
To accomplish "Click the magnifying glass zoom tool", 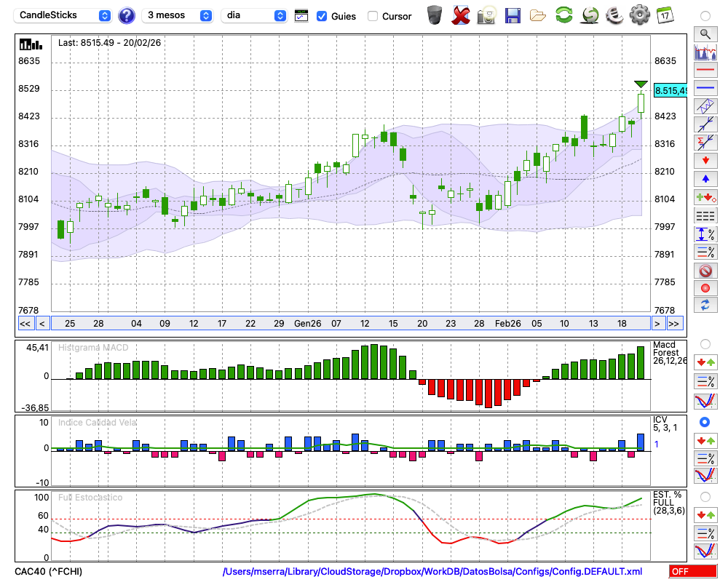I will point(705,33).
